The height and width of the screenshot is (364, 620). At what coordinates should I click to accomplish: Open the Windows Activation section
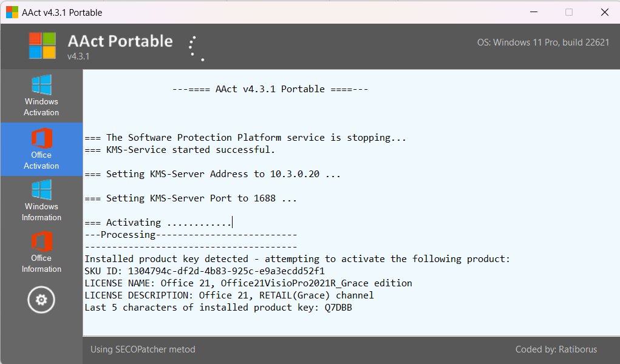[41, 96]
